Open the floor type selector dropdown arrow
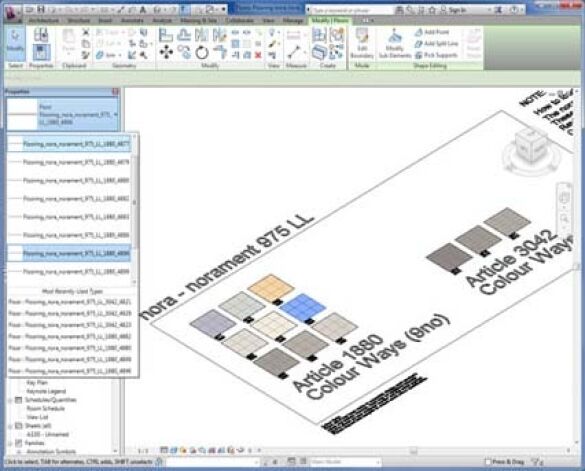The height and width of the screenshot is (471, 585). pyautogui.click(x=116, y=115)
